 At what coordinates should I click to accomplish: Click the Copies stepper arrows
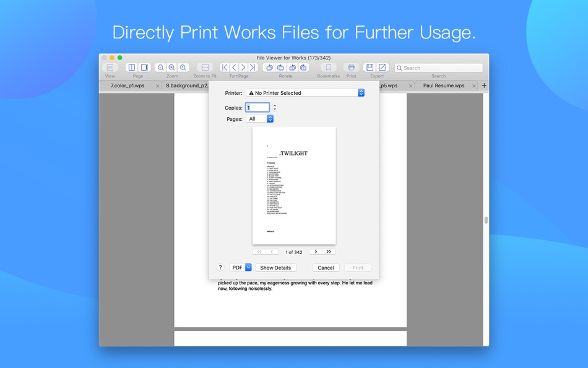275,107
